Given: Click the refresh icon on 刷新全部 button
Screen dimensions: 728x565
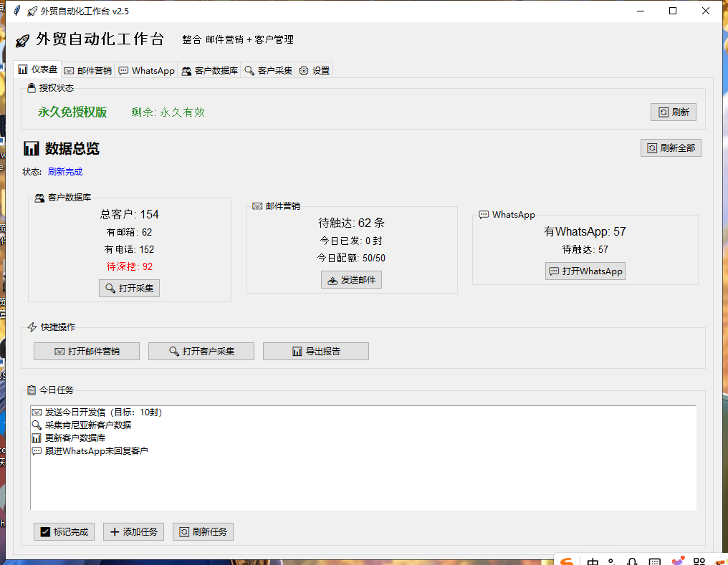Looking at the screenshot, I should point(652,148).
